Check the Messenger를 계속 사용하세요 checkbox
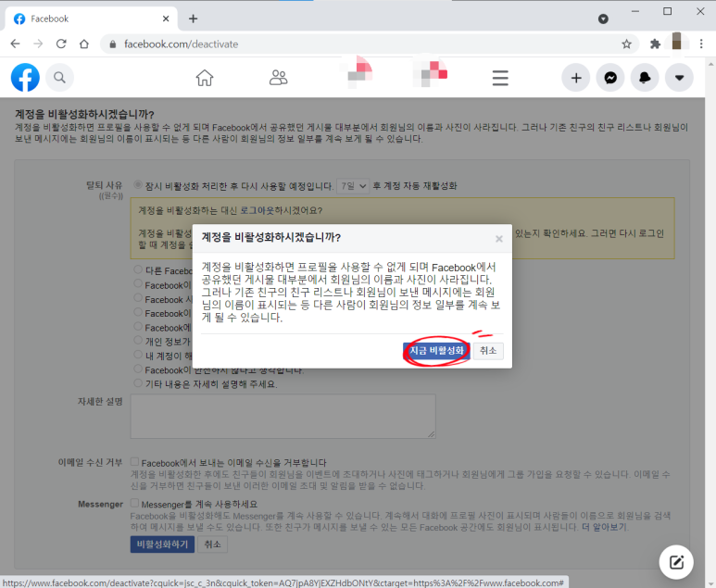This screenshot has height=588, width=716. [134, 503]
